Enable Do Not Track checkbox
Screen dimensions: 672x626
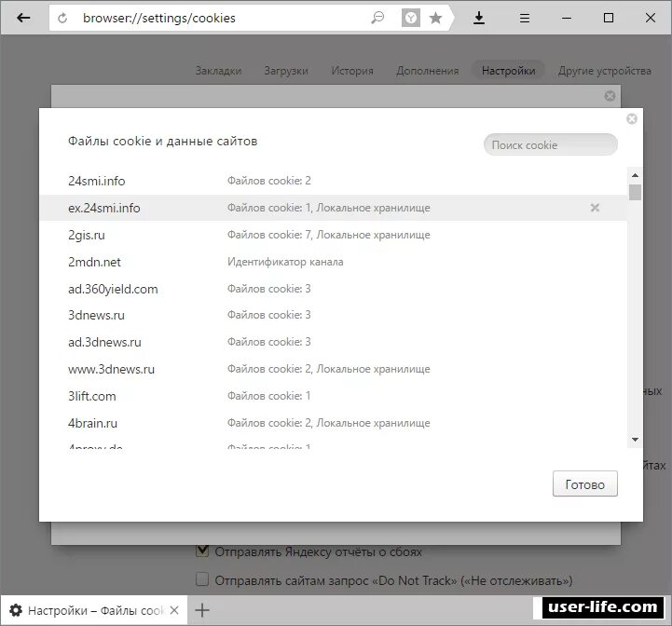point(202,579)
